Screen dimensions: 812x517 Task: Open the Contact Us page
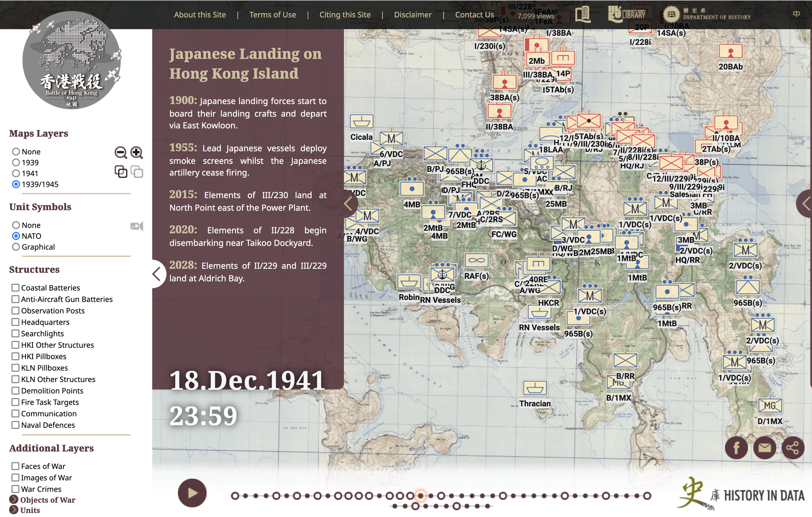click(x=474, y=15)
